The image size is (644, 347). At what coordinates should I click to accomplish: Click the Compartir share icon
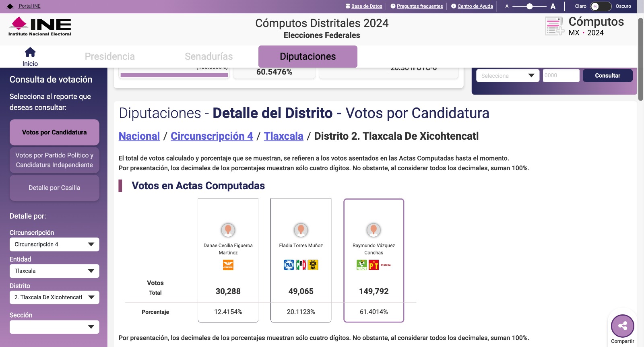(622, 326)
